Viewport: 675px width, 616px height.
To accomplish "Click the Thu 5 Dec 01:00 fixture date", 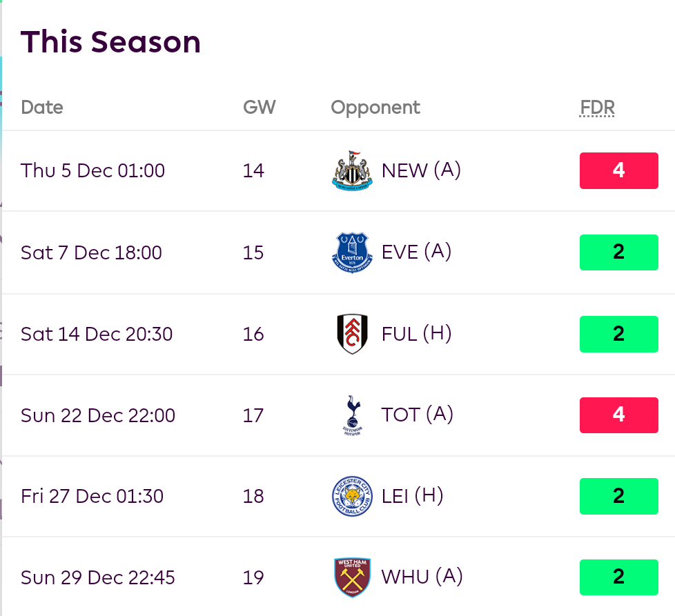I will click(93, 170).
